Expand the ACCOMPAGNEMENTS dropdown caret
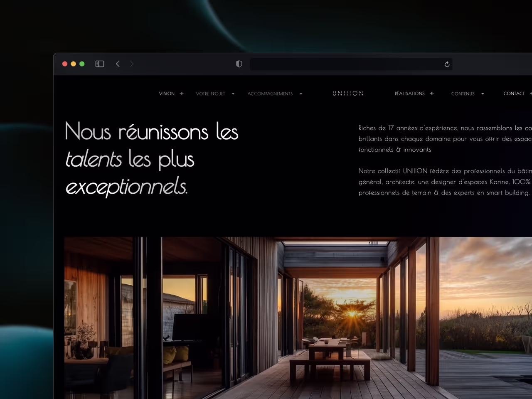This screenshot has height=399, width=532. (x=301, y=94)
